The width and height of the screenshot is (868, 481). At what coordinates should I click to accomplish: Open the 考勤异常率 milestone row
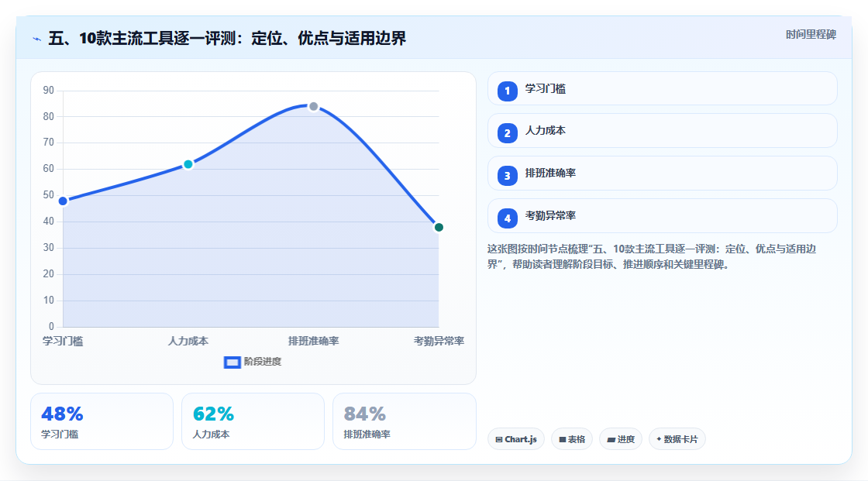pos(662,216)
